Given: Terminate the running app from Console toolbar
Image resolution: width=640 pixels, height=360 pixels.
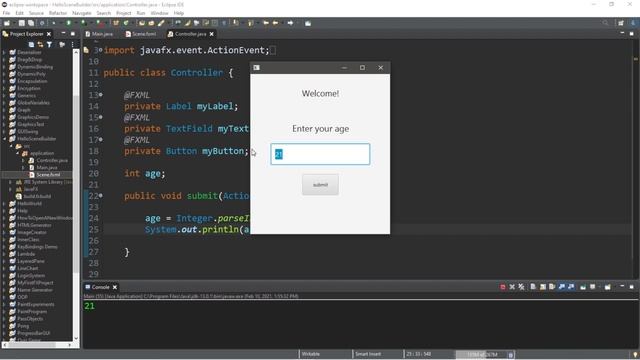Looking at the screenshot, I should tap(503, 287).
